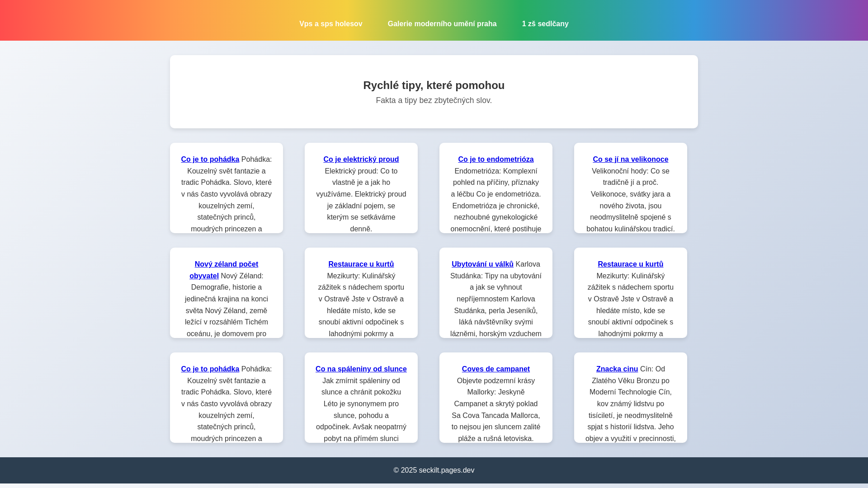The width and height of the screenshot is (868, 488).
Task: Follow the 'Co je elektrický proud' link
Action: pyautogui.click(x=361, y=159)
